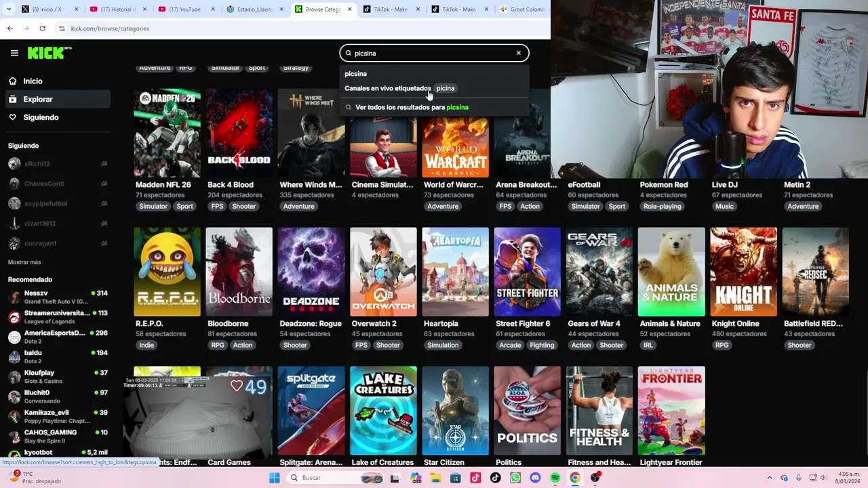Open TikTok from the taskbar
Screen dimensions: 868x488
[x=495, y=478]
